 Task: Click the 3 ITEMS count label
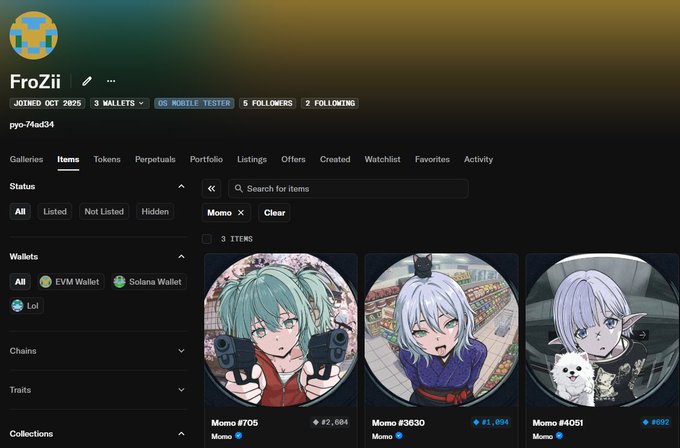tap(237, 239)
